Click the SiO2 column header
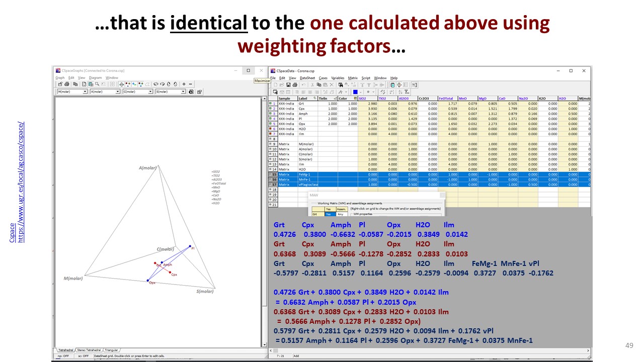This screenshot has width=644, height=362. coord(363,99)
